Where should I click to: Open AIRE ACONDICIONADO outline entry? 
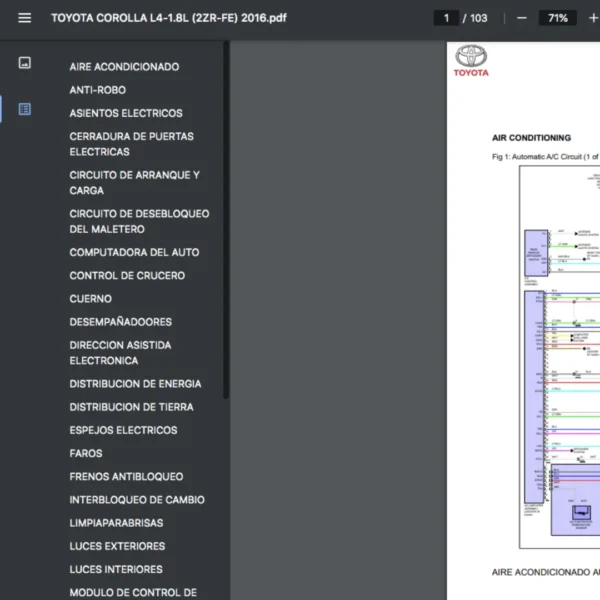(x=124, y=67)
